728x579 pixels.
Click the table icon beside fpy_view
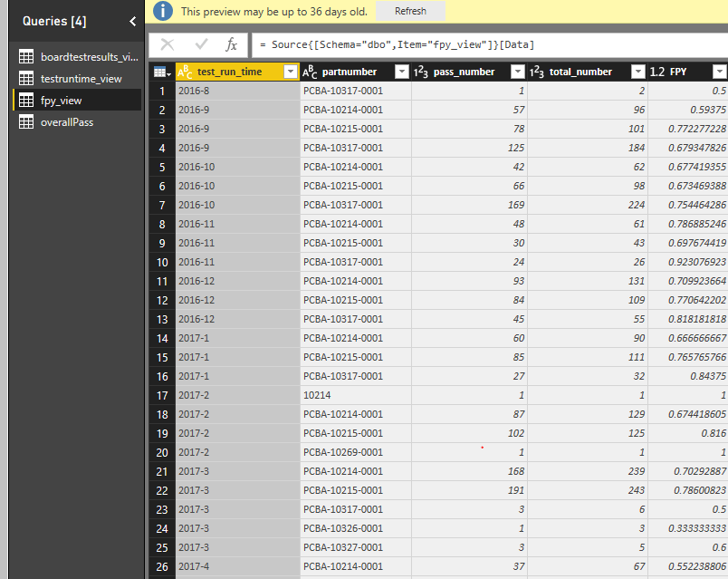coord(25,101)
